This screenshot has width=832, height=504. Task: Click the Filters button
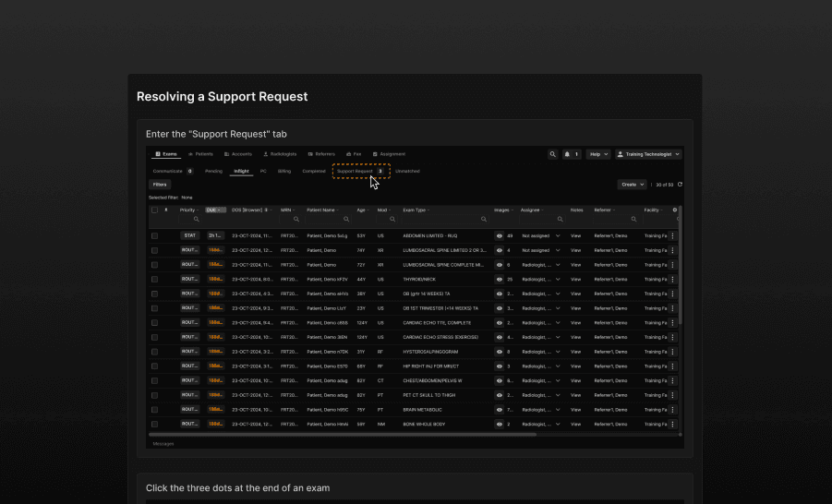pyautogui.click(x=160, y=185)
